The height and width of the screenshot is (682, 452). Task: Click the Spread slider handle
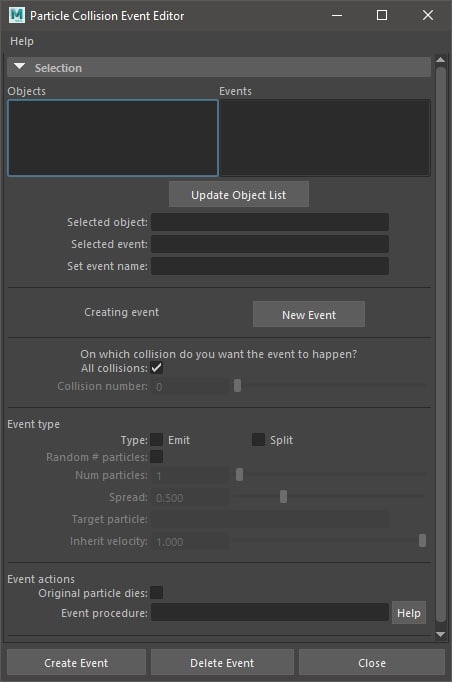click(x=283, y=496)
